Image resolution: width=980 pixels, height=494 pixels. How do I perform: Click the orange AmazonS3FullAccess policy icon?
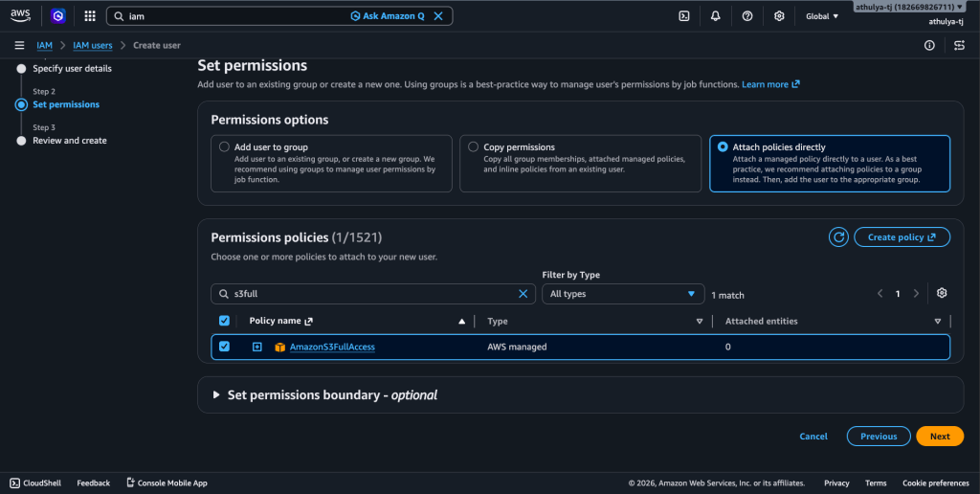[x=280, y=348]
